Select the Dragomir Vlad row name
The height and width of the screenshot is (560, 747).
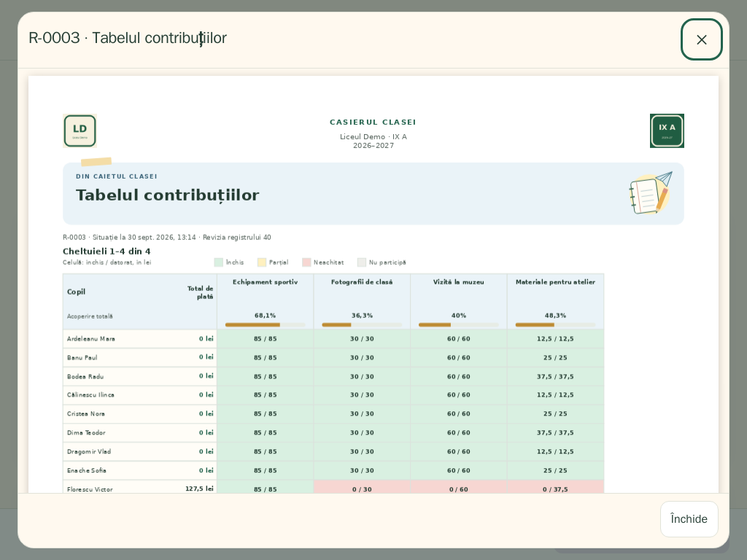(88, 451)
